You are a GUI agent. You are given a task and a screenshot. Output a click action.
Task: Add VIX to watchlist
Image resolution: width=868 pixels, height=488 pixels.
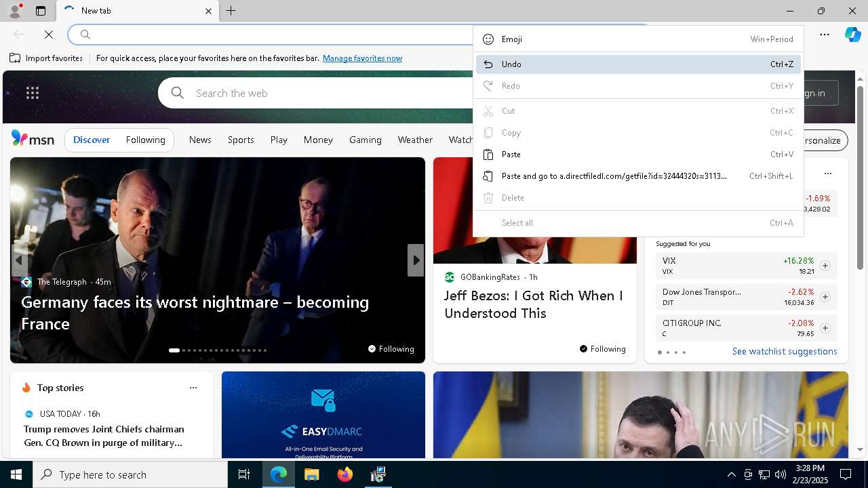pyautogui.click(x=825, y=266)
